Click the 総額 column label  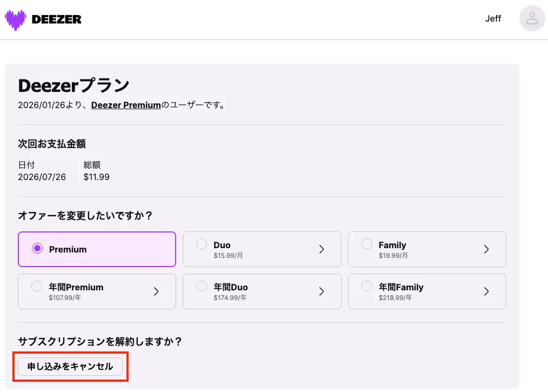92,165
